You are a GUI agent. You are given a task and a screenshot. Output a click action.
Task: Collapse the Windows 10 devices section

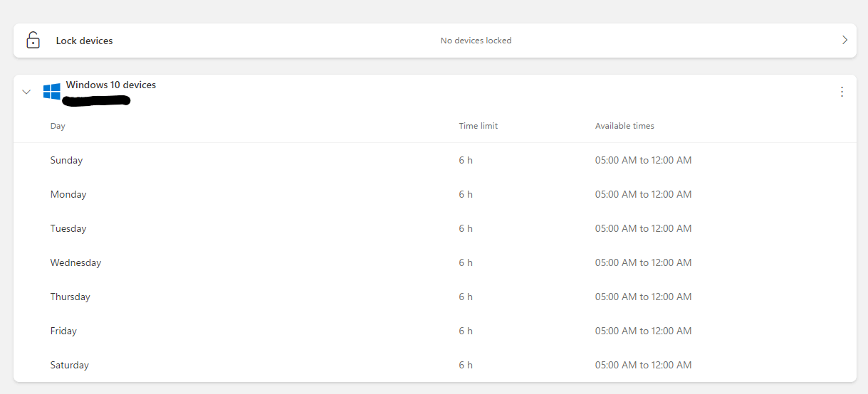pos(26,92)
